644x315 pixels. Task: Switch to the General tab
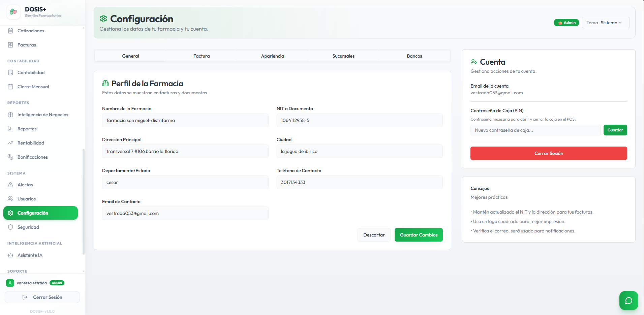pyautogui.click(x=130, y=56)
